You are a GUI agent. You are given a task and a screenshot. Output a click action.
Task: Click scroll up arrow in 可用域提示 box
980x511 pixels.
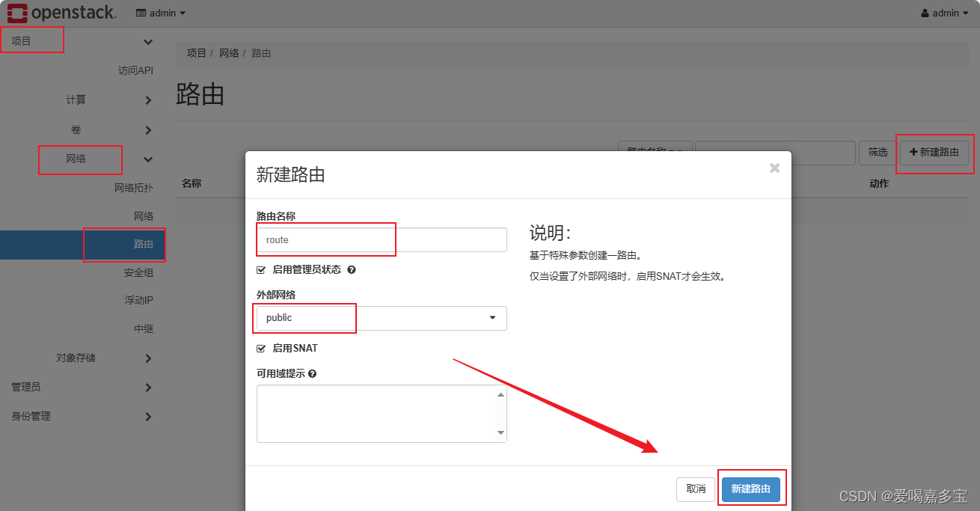(501, 394)
